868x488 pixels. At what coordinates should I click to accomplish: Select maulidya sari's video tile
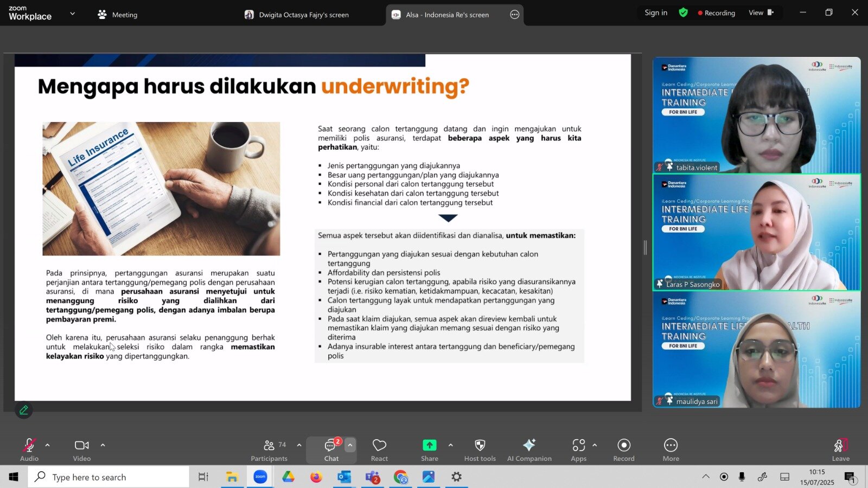point(756,349)
